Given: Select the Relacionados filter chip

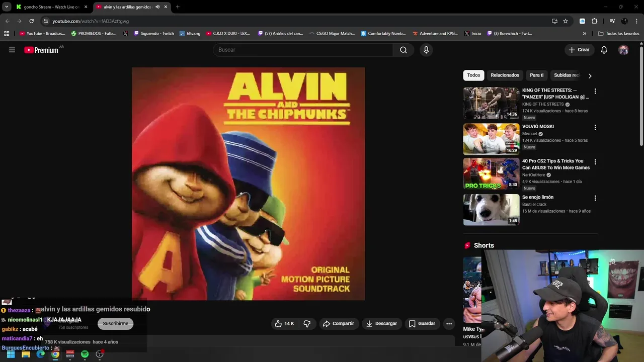Looking at the screenshot, I should (x=505, y=75).
